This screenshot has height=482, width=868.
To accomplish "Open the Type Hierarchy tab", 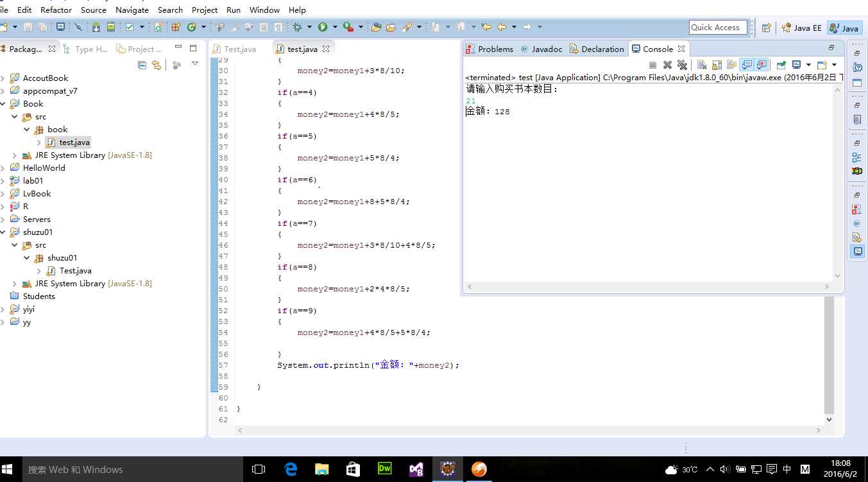I will click(86, 49).
